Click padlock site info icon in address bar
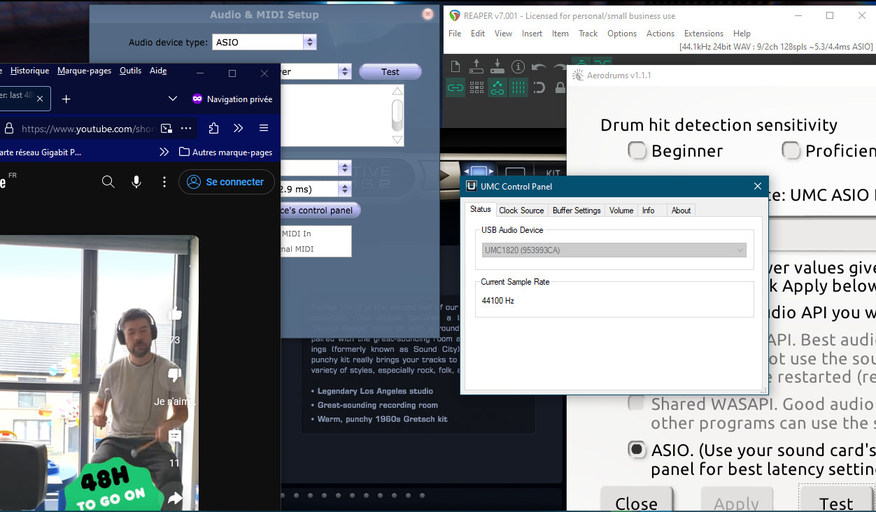The image size is (876, 512). [9, 129]
